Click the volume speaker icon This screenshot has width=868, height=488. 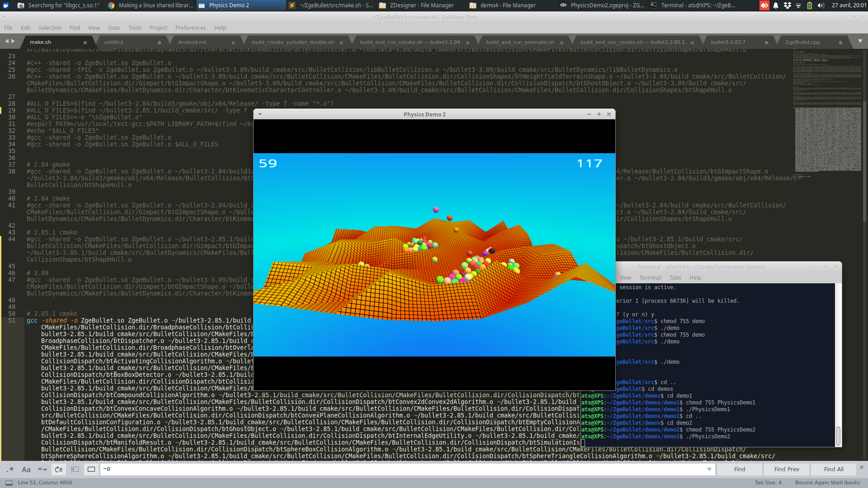(821, 5)
